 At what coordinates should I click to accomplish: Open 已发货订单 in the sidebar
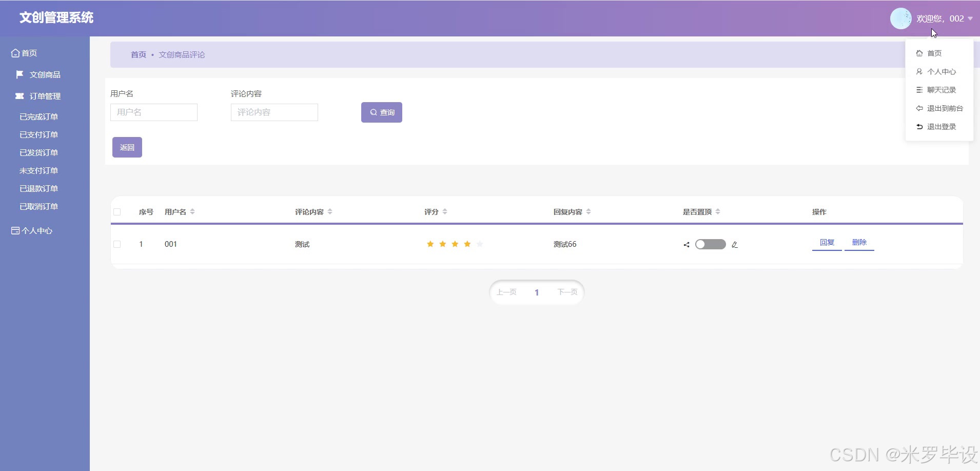pos(39,153)
